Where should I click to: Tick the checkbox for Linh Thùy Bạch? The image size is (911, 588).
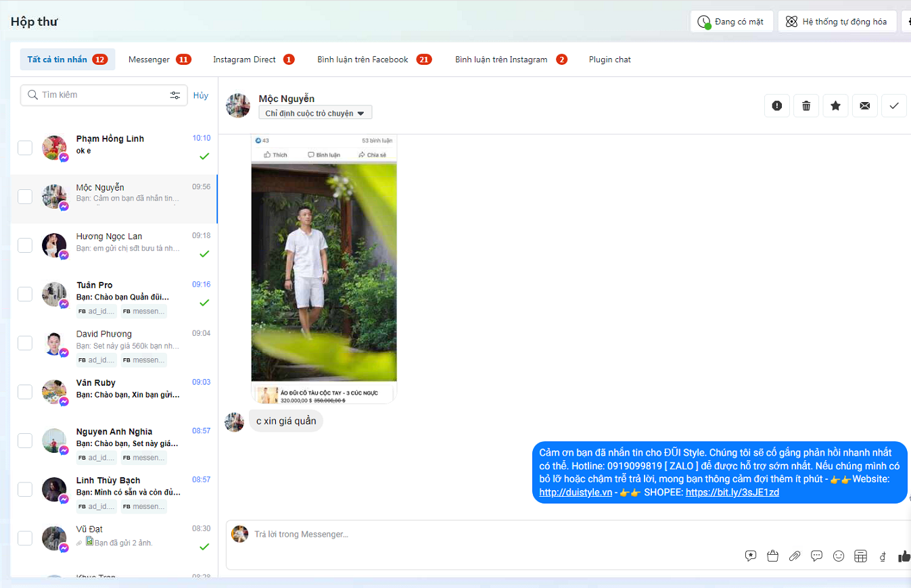[x=25, y=489]
